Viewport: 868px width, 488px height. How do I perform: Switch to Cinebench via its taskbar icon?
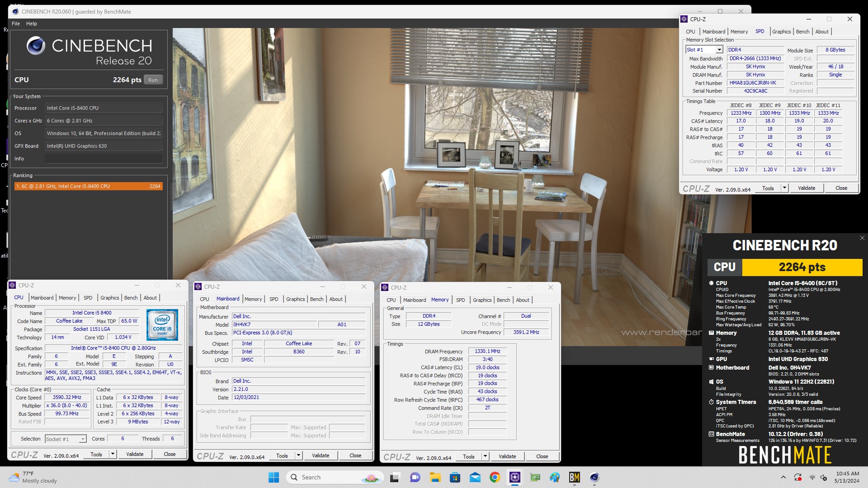(594, 477)
